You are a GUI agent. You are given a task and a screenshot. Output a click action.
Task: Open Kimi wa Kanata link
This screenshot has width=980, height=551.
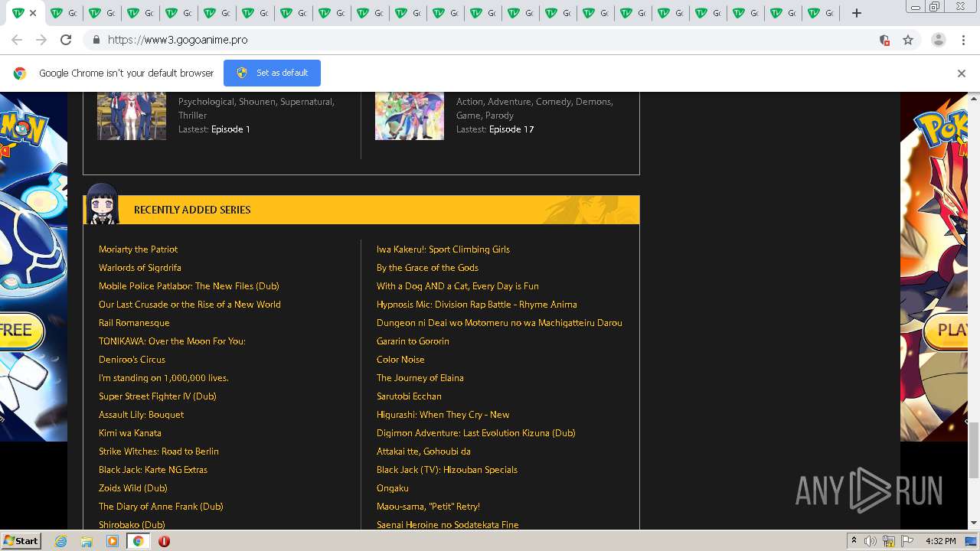pyautogui.click(x=130, y=433)
